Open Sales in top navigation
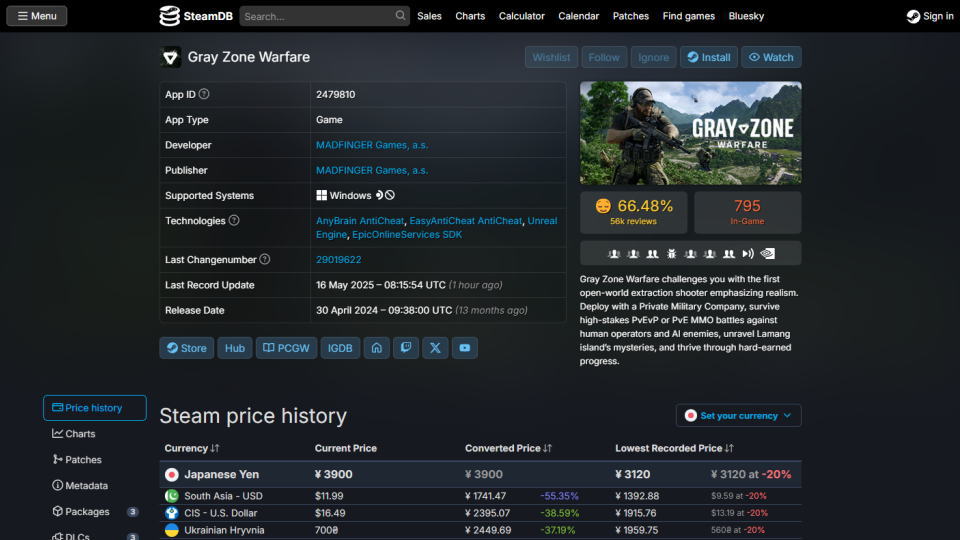 (429, 16)
